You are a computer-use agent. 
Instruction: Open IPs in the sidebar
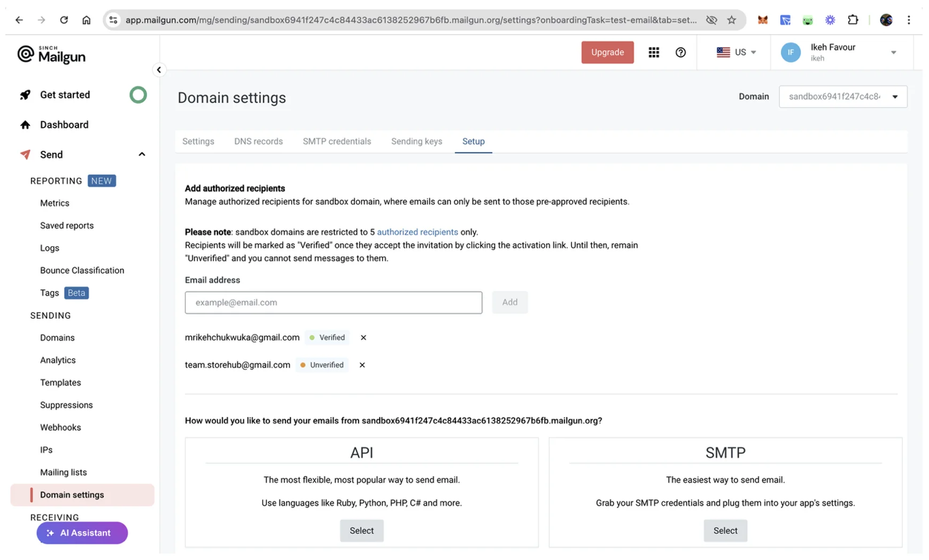point(46,450)
